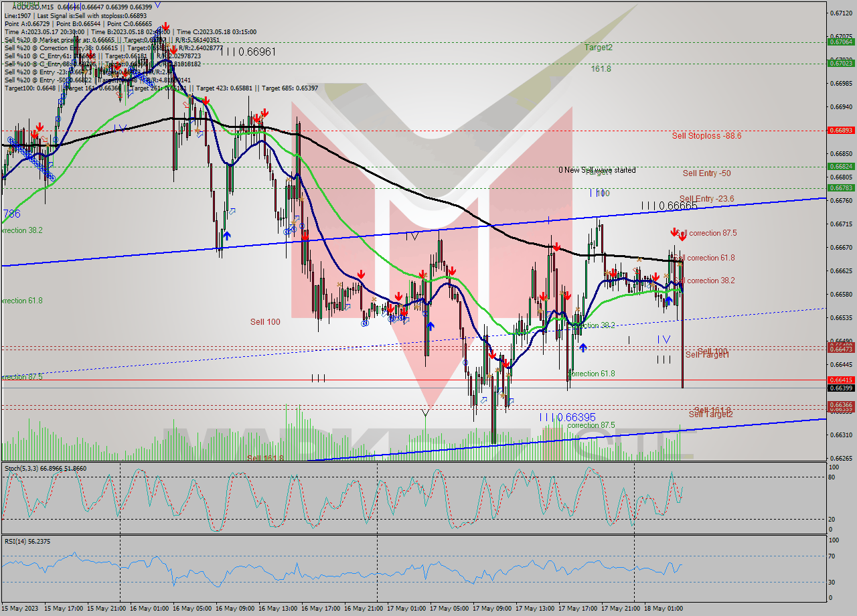Click the '17 May 01:00' time axis label
This screenshot has width=857, height=616.
pyautogui.click(x=407, y=609)
